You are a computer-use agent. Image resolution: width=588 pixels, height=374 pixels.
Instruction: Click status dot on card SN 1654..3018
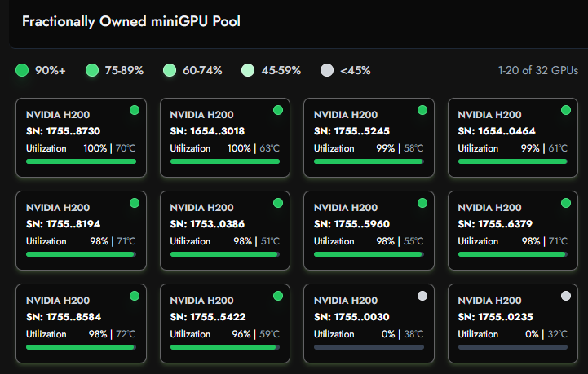(x=278, y=110)
